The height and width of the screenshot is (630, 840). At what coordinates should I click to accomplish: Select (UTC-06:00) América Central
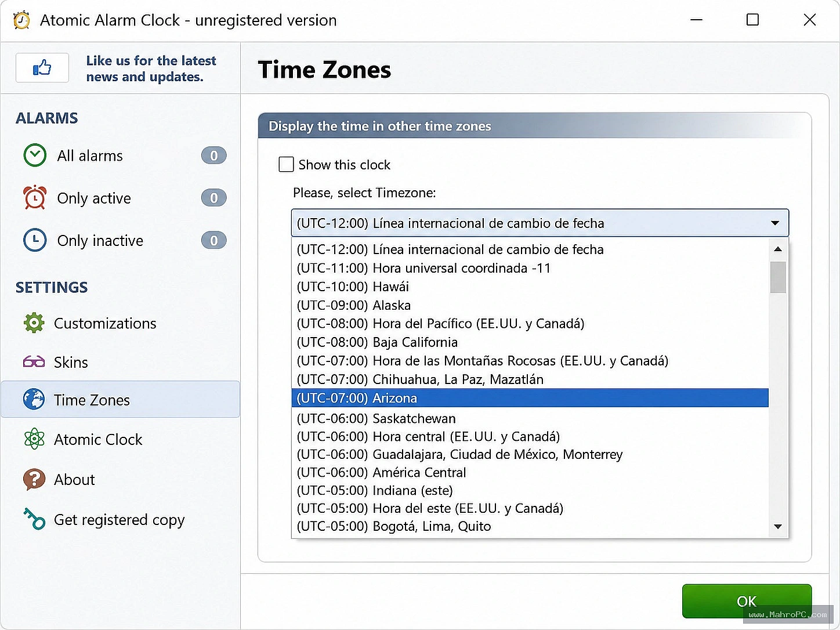tap(530, 472)
